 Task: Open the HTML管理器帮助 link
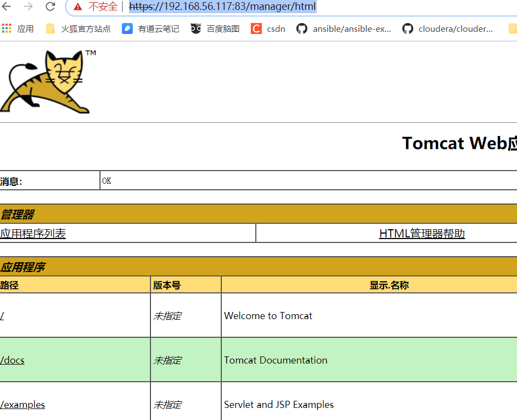(x=422, y=234)
